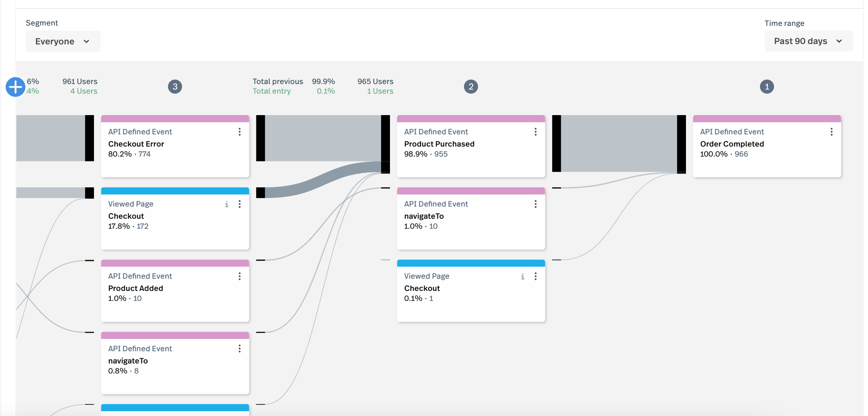This screenshot has width=868, height=416.
Task: Open kebab menu on Product Added card
Action: (240, 276)
